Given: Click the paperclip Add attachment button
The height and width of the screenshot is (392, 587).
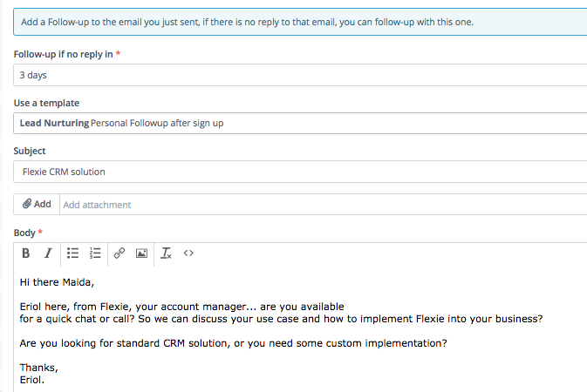Looking at the screenshot, I should (37, 204).
